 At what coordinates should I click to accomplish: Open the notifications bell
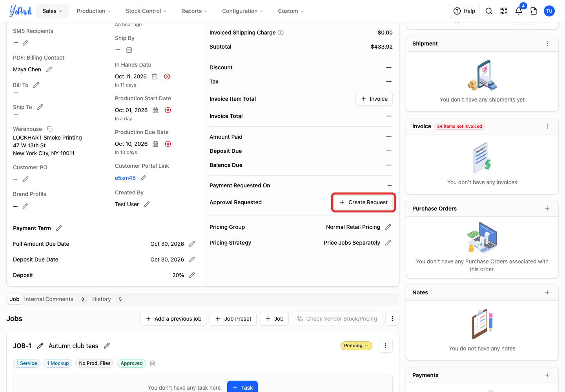(519, 11)
